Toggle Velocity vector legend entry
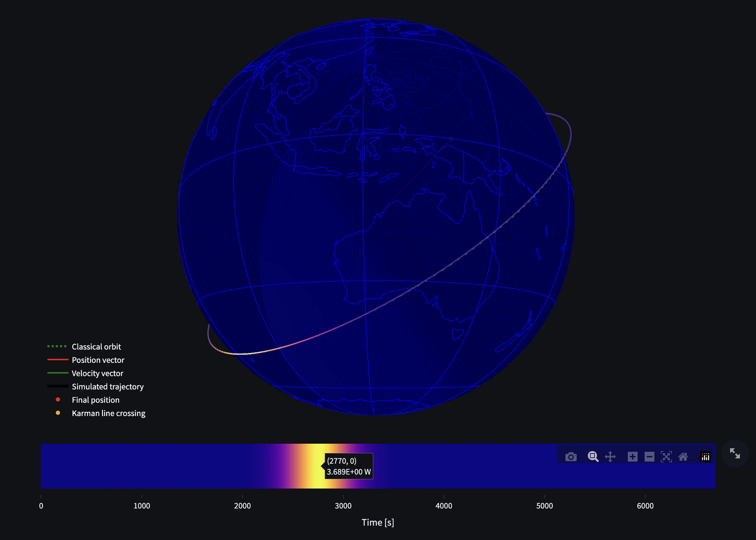The height and width of the screenshot is (540, 756). (x=85, y=373)
